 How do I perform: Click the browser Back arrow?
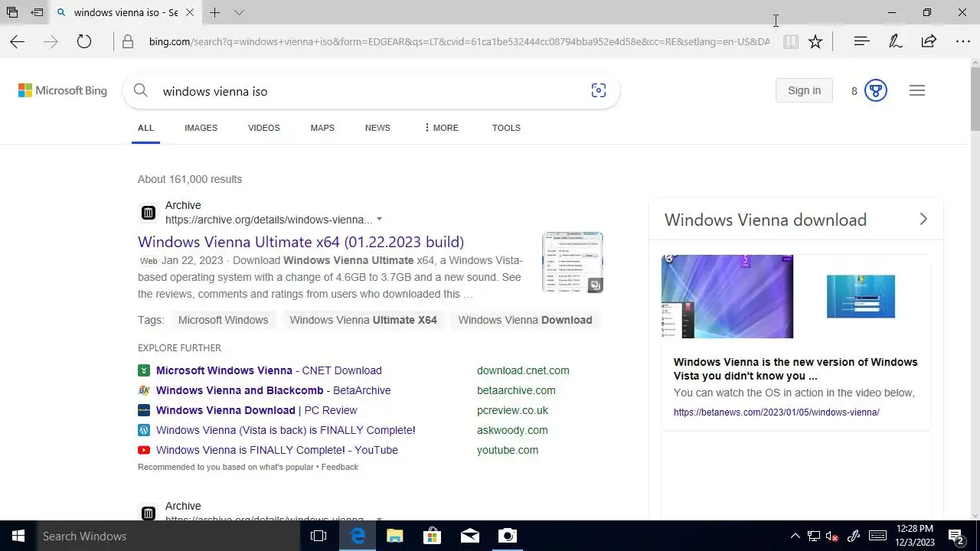[17, 42]
